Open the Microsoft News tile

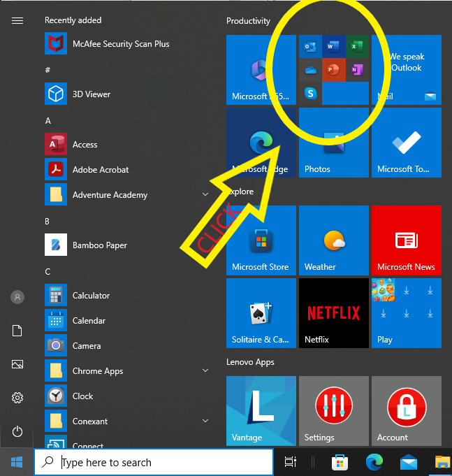pos(407,240)
